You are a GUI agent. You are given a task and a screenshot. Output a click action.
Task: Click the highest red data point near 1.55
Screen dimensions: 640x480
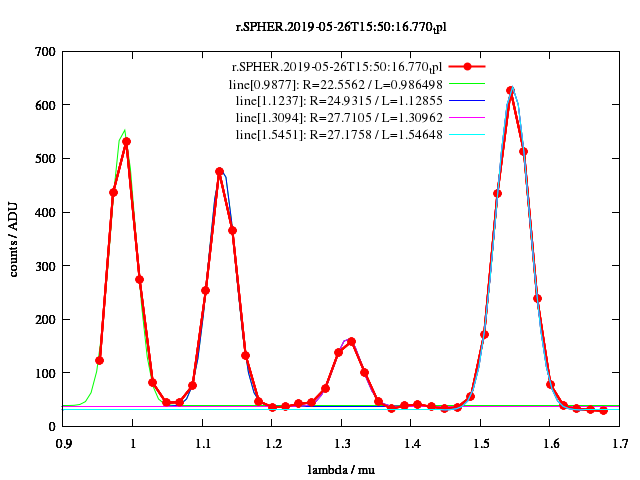pos(510,90)
